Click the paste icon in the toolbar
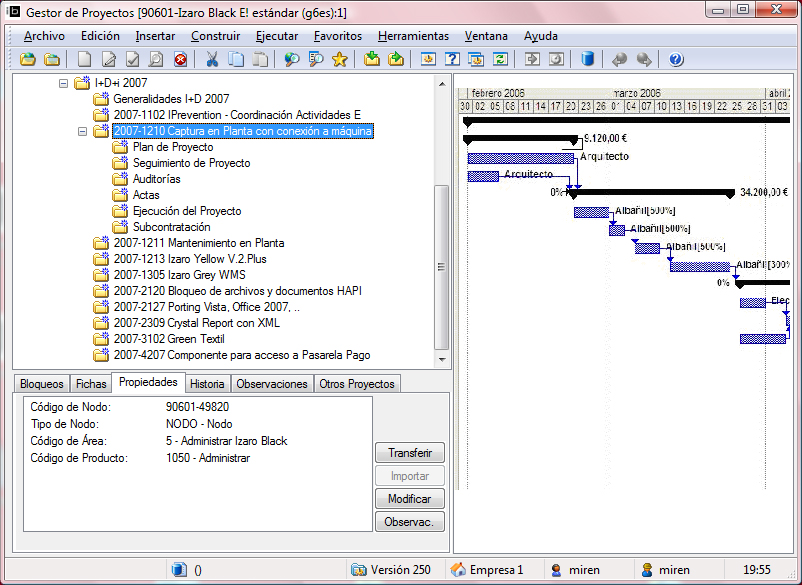802x585 pixels. tap(260, 59)
